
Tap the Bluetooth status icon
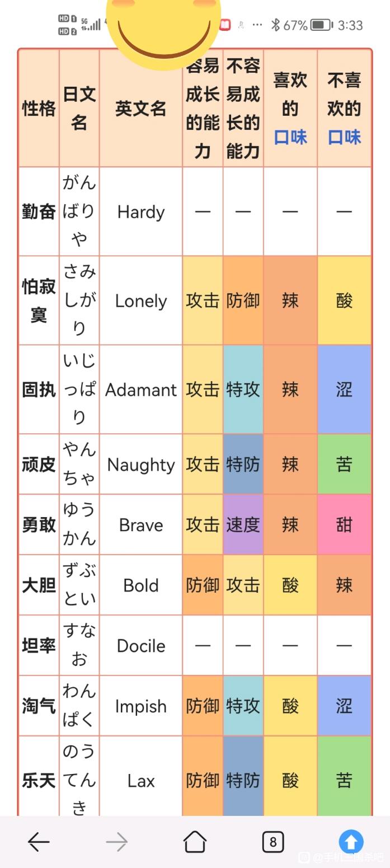pos(275,25)
